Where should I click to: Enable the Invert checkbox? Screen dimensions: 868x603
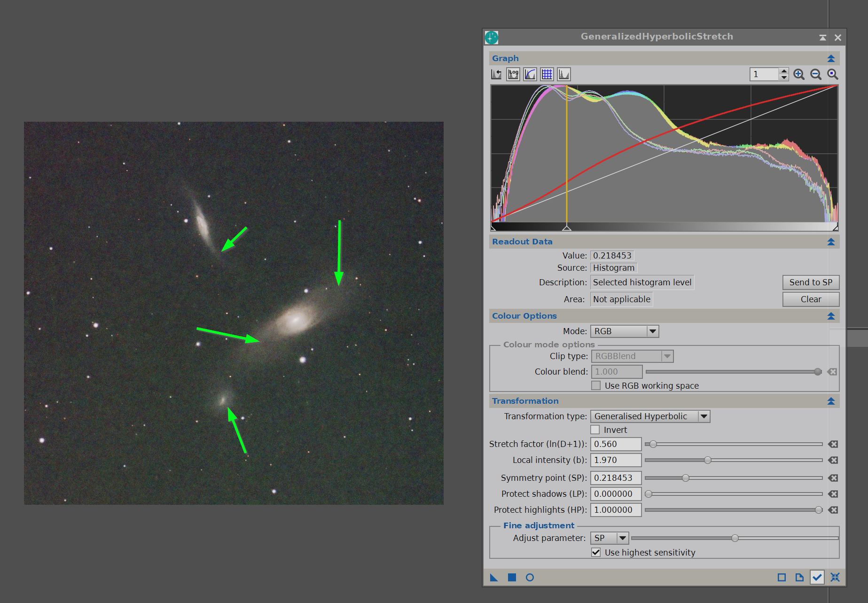click(x=595, y=430)
